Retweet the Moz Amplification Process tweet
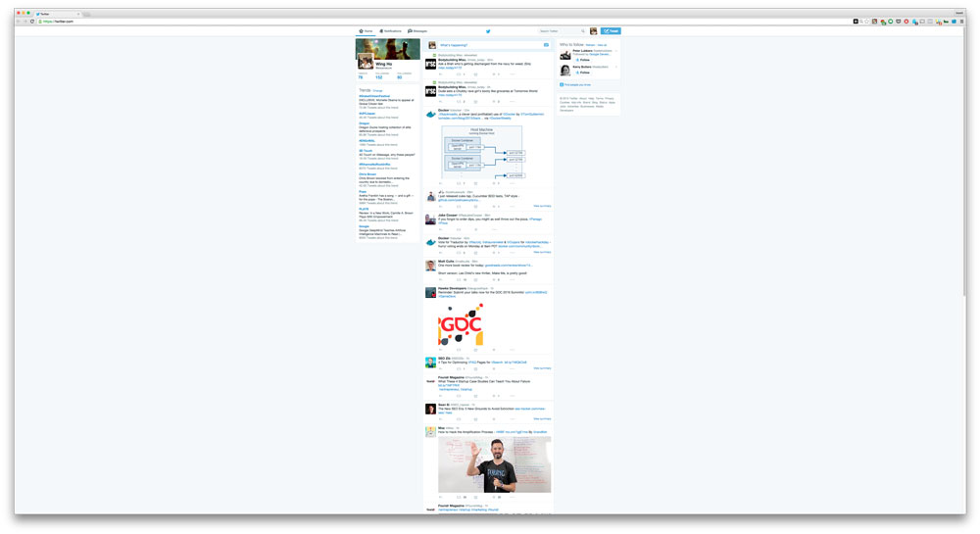 (x=459, y=497)
